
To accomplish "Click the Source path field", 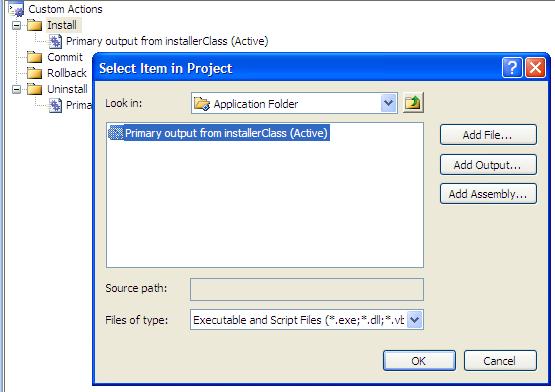I will coord(307,289).
